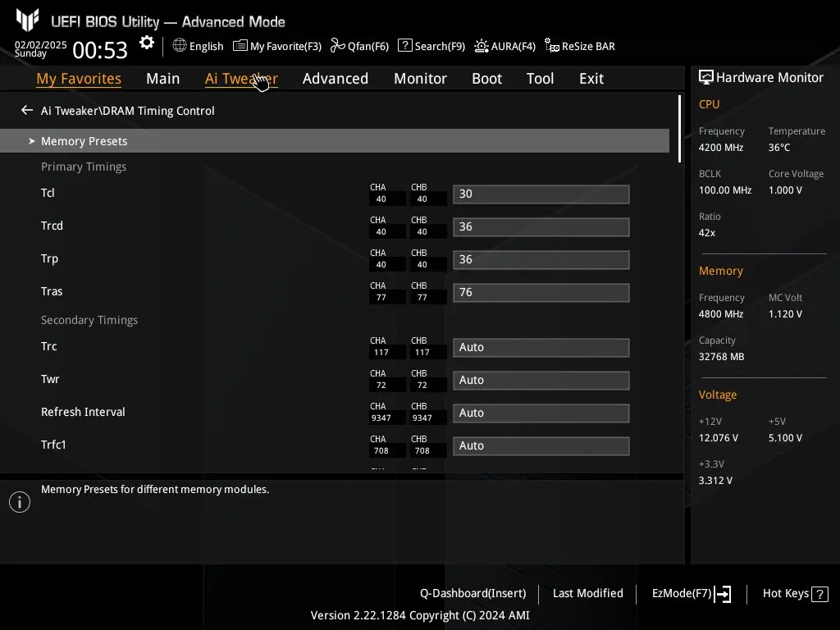Expand the Memory Presets submenu
Image resolution: width=840 pixels, height=630 pixels.
pyautogui.click(x=335, y=141)
